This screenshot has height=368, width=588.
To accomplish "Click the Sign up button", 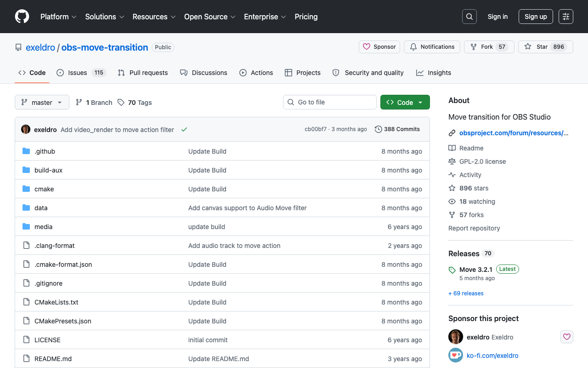I will coord(536,17).
